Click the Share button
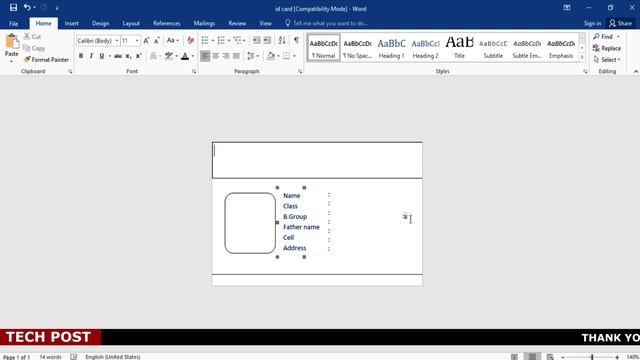The image size is (640, 360). tap(620, 23)
